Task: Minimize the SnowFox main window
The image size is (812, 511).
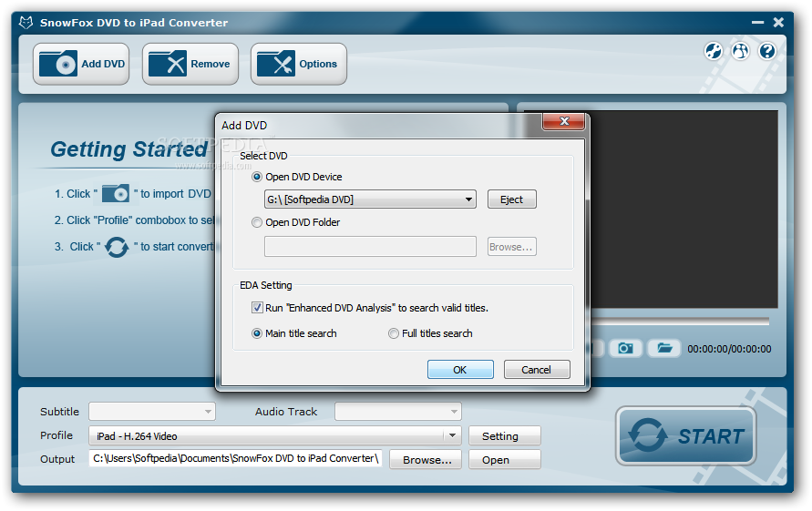Action: click(x=758, y=22)
